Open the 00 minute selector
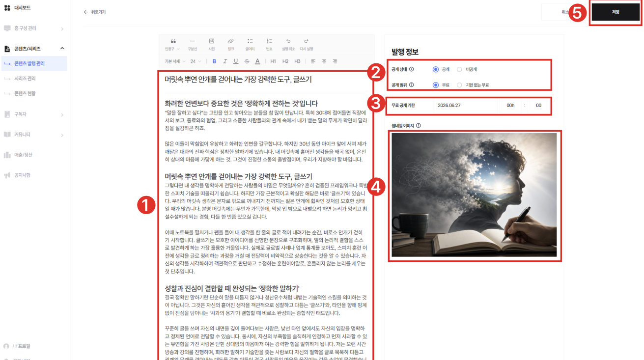Screen dimensions: 644x360 [539, 106]
